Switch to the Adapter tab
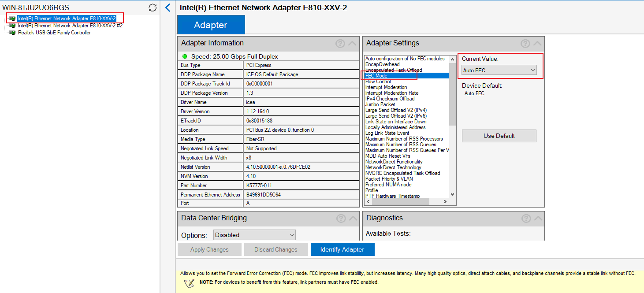Image resolution: width=644 pixels, height=293 pixels. (x=211, y=25)
